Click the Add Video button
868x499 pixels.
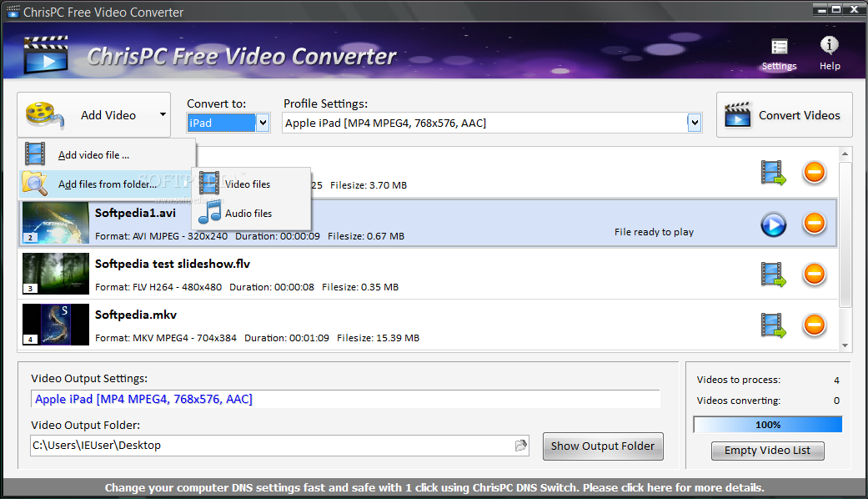(x=93, y=114)
